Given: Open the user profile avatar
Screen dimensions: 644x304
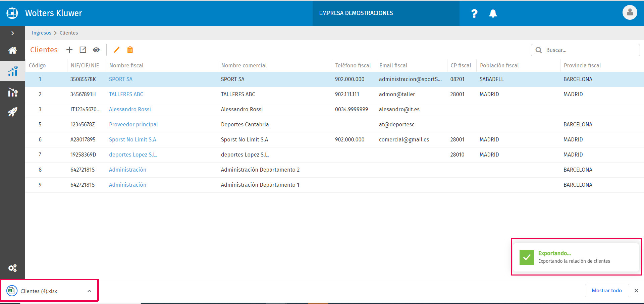Looking at the screenshot, I should 630,13.
